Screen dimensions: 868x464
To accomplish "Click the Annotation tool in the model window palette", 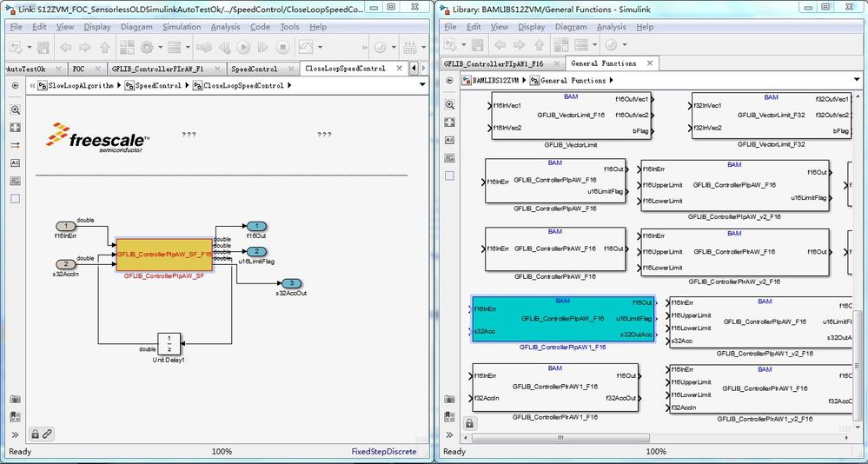I will tap(15, 162).
